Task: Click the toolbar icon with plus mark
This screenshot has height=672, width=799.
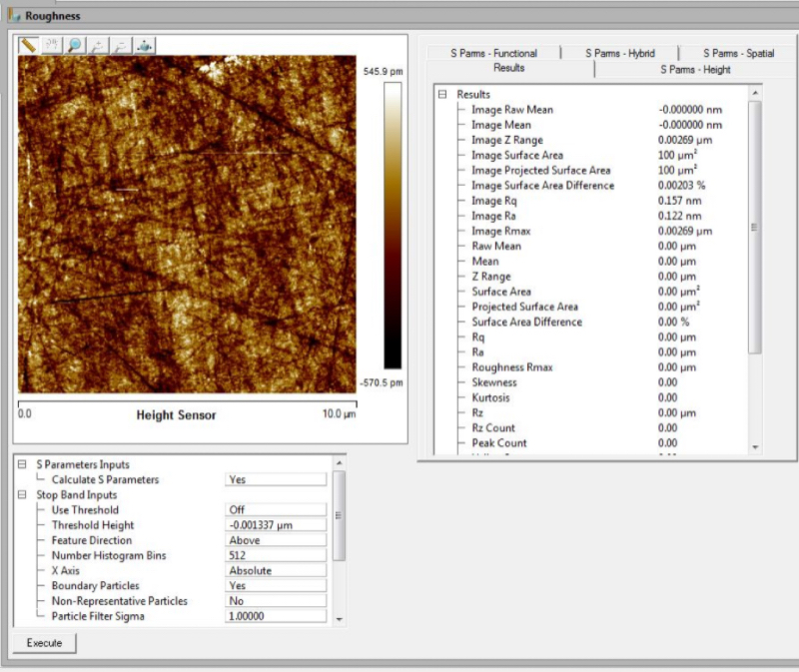Action: click(x=98, y=45)
